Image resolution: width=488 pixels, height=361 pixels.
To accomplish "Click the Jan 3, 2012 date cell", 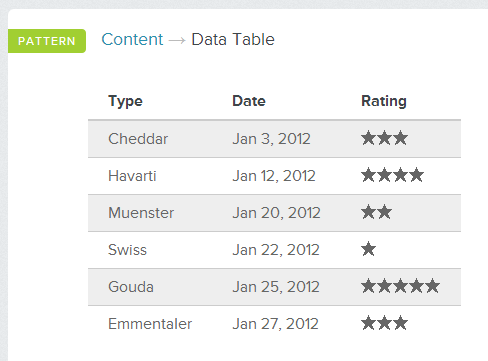I will (x=271, y=139).
